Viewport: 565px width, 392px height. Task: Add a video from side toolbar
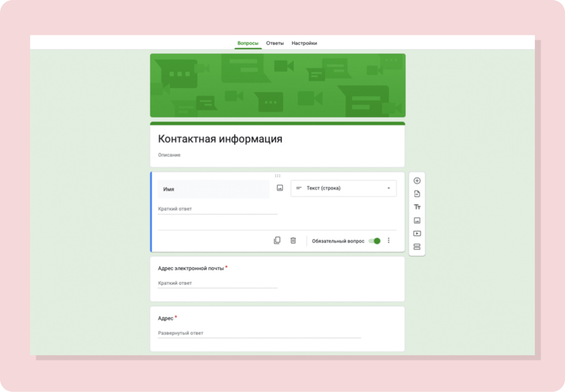pyautogui.click(x=417, y=234)
